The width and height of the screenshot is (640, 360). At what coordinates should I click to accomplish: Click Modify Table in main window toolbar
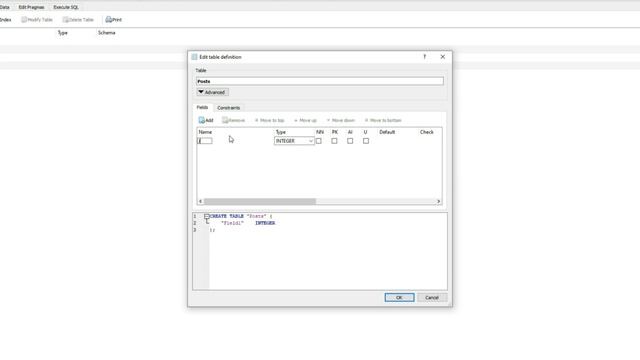coord(37,20)
